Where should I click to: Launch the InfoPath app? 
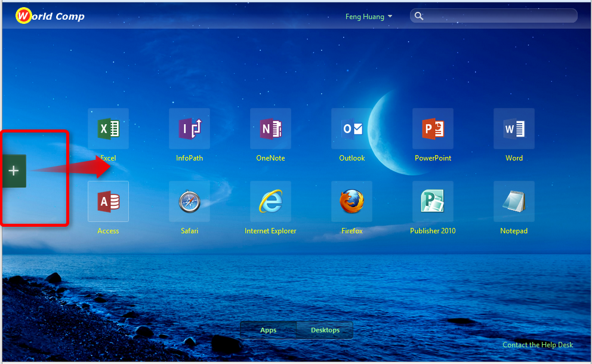(x=190, y=129)
